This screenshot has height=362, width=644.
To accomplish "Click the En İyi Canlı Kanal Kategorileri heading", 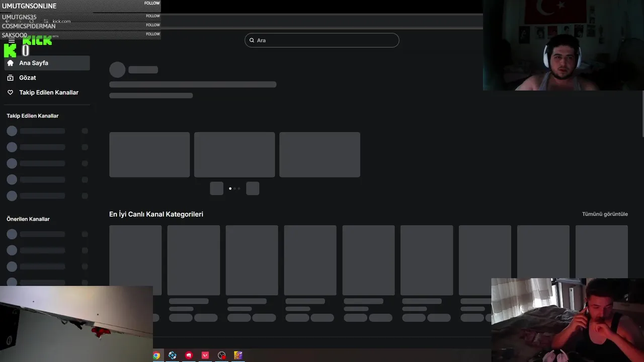I will [156, 214].
